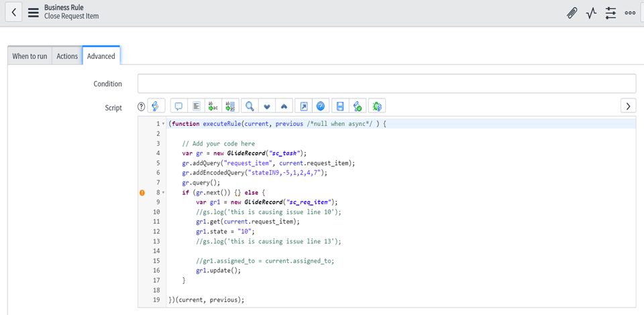The height and width of the screenshot is (315, 644).
Task: Collapse the if block fold arrow at line 8
Action: pos(164,192)
